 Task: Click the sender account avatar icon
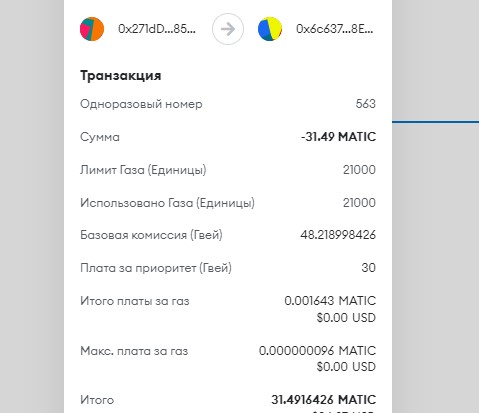(x=92, y=29)
